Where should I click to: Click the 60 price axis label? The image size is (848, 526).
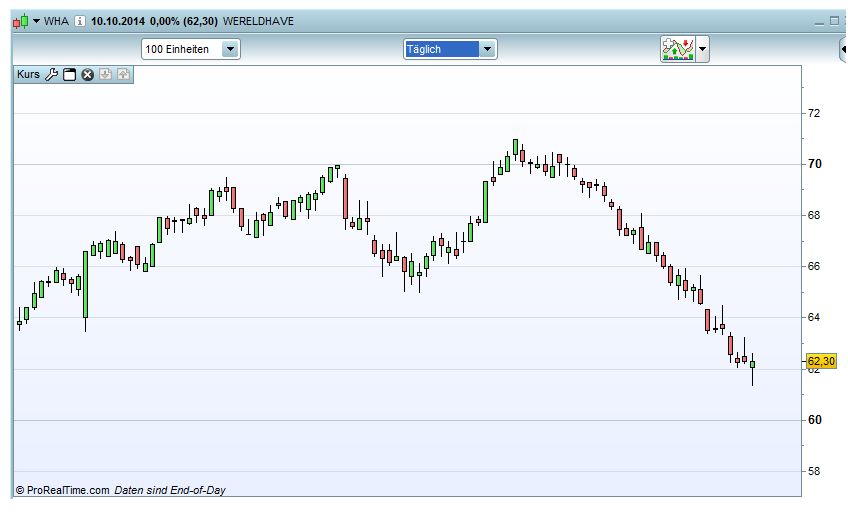point(814,420)
